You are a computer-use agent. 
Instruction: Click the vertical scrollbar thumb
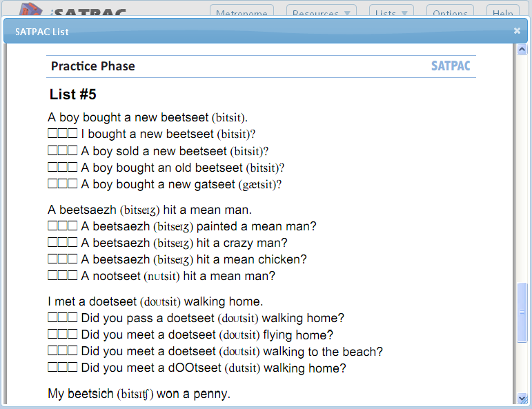tap(522, 312)
